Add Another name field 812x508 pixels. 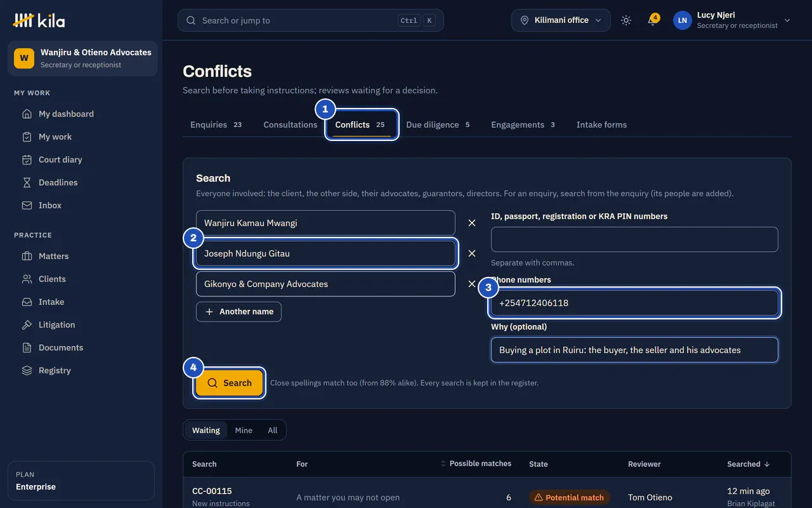[x=239, y=312]
